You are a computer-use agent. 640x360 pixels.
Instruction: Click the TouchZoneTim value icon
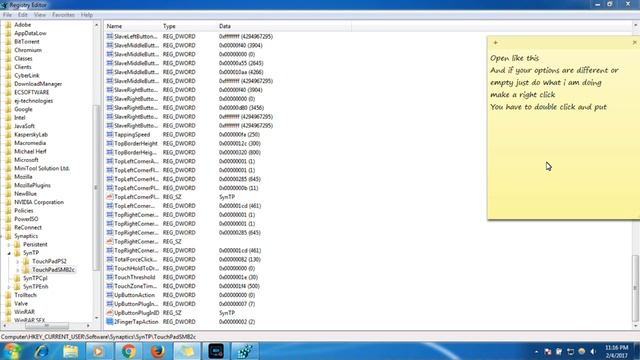pos(110,286)
